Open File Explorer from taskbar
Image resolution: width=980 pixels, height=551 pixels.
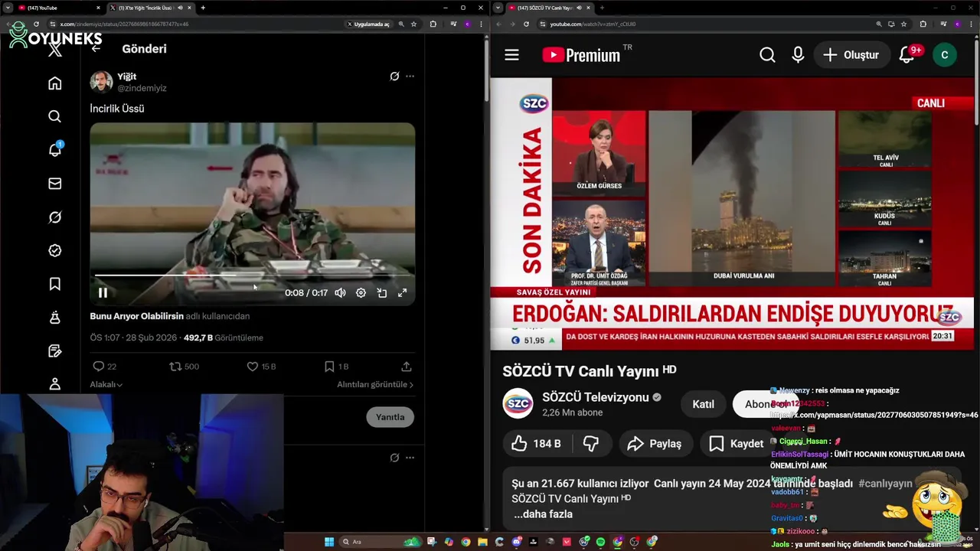482,542
